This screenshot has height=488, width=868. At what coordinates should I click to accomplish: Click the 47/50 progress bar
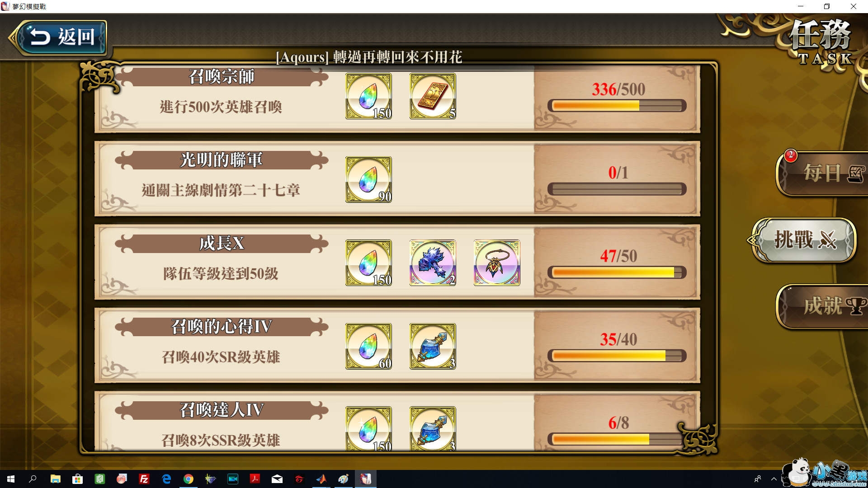[x=617, y=272]
